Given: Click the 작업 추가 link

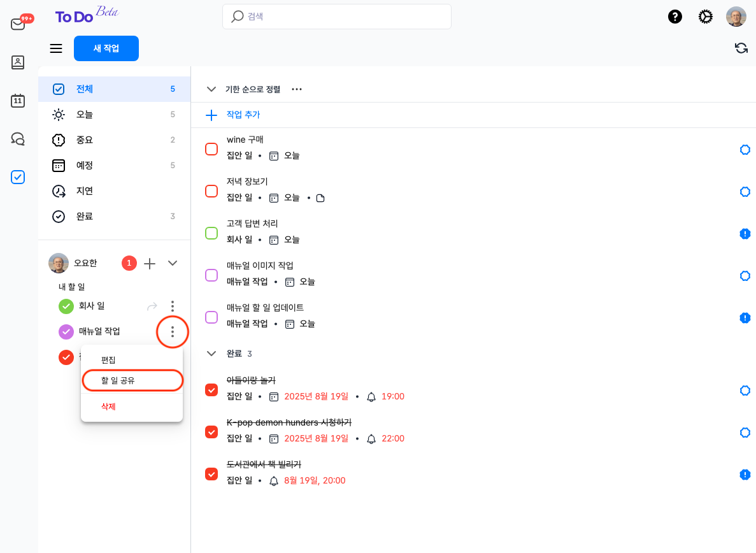Looking at the screenshot, I should 243,115.
